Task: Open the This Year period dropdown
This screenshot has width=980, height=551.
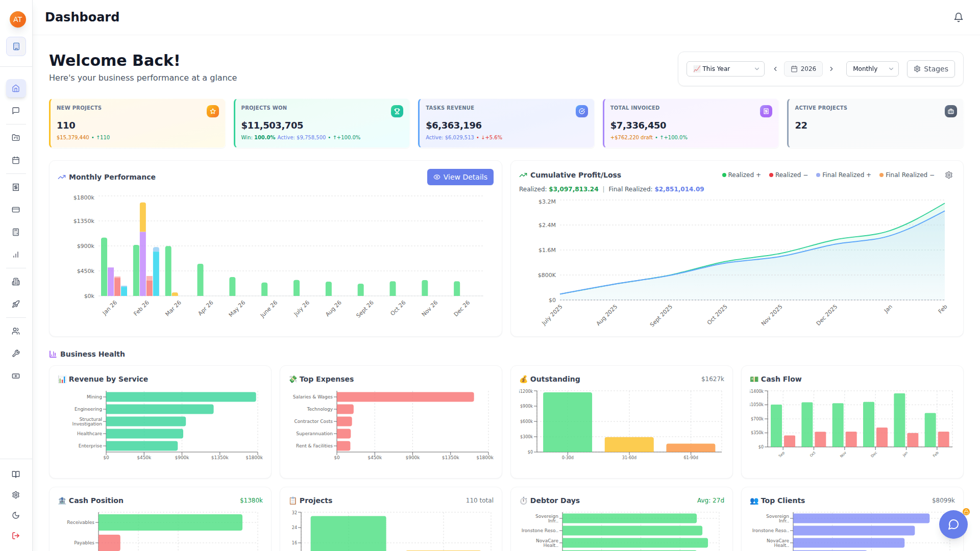Action: (x=725, y=68)
